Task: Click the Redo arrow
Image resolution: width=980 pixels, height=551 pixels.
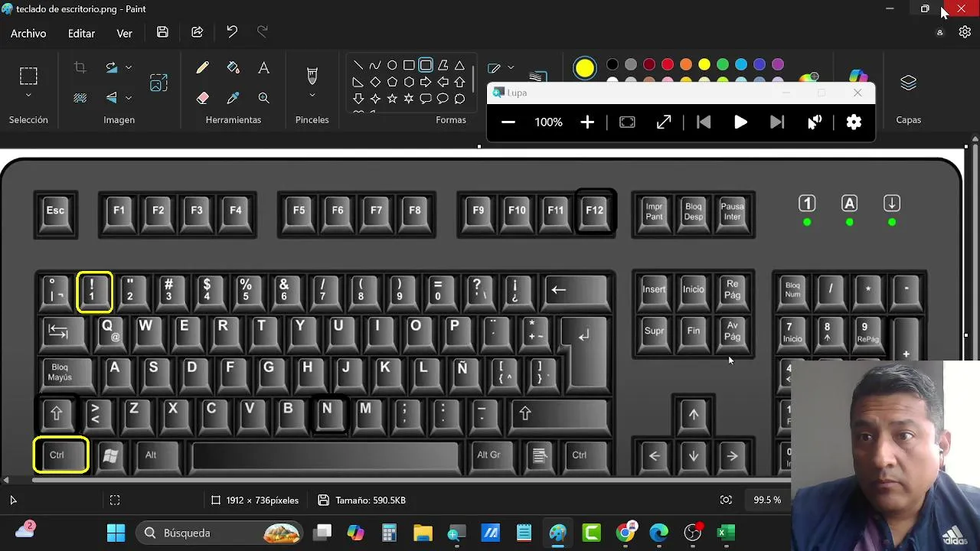Action: [x=263, y=32]
